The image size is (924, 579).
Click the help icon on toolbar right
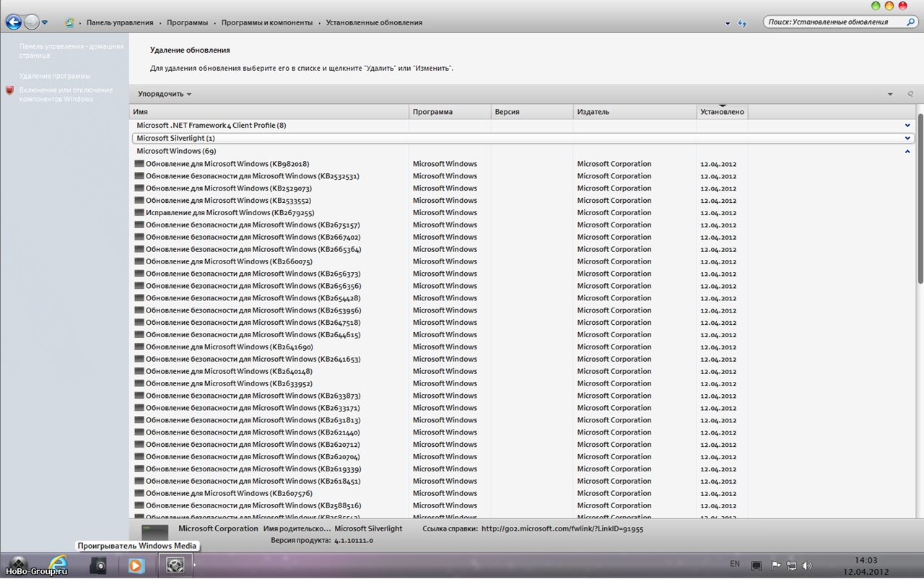click(x=910, y=94)
